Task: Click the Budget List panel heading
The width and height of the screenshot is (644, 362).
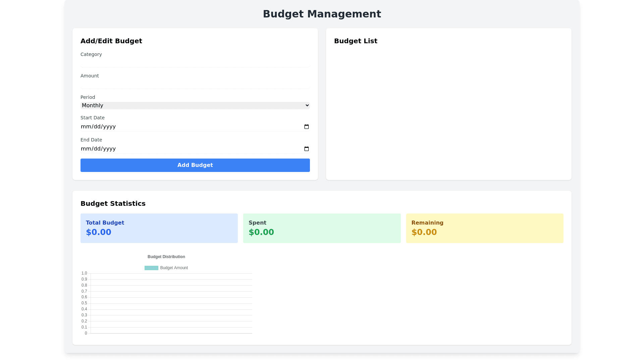Action: pyautogui.click(x=356, y=41)
